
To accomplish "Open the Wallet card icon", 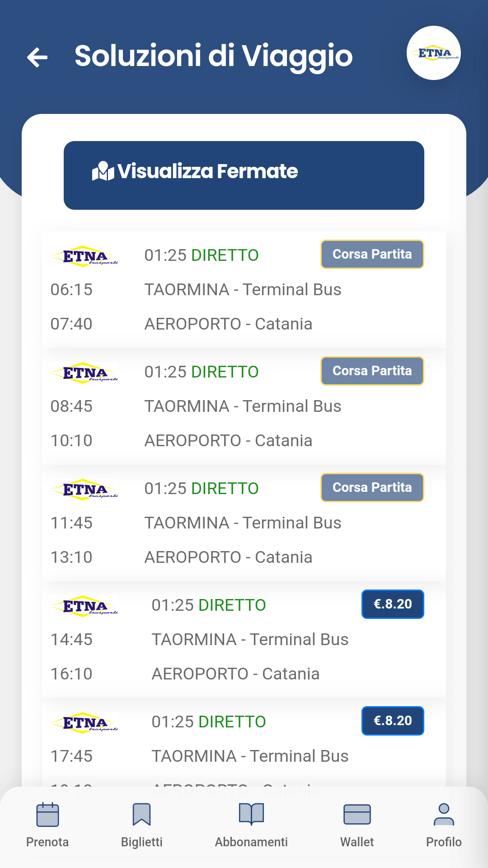I will coord(357,814).
